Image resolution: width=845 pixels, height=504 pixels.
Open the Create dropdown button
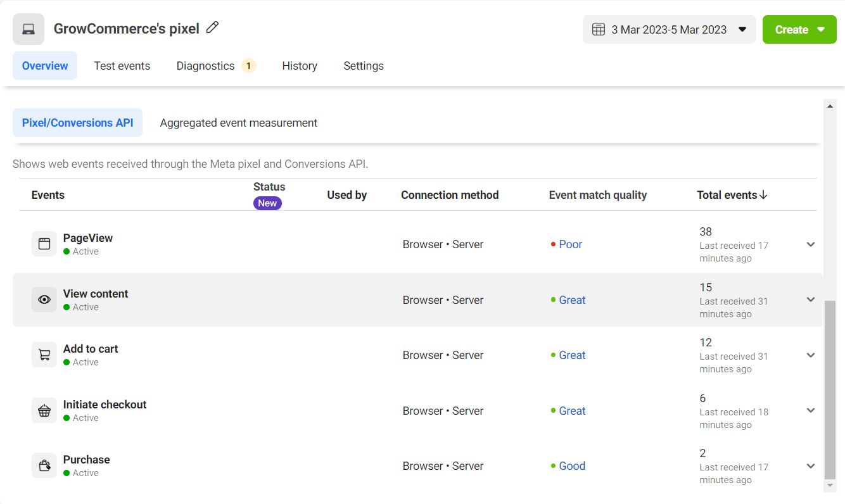[x=799, y=29]
